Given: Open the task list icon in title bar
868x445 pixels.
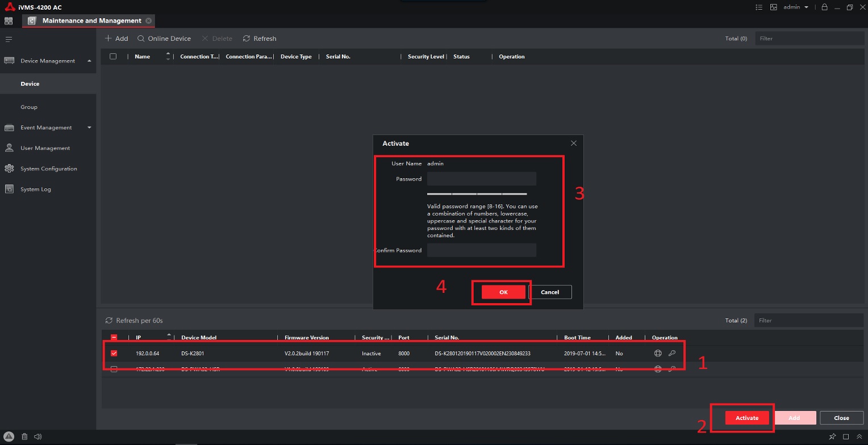Looking at the screenshot, I should 759,7.
